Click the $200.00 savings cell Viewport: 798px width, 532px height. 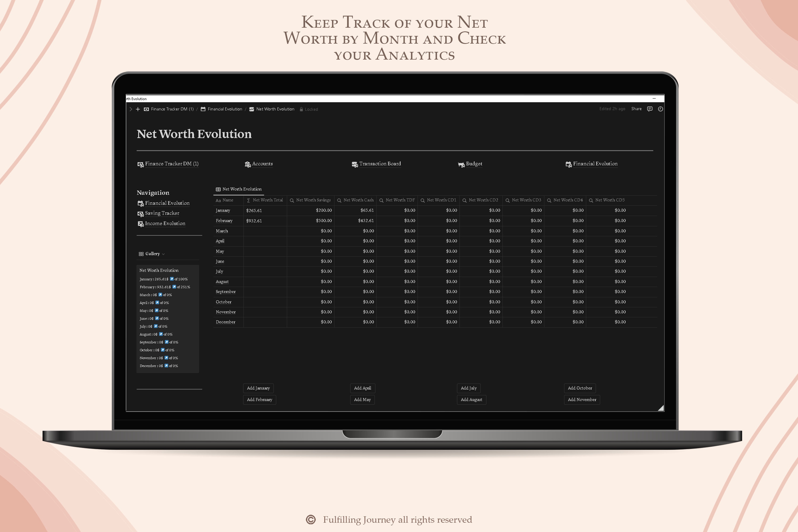[310, 210]
